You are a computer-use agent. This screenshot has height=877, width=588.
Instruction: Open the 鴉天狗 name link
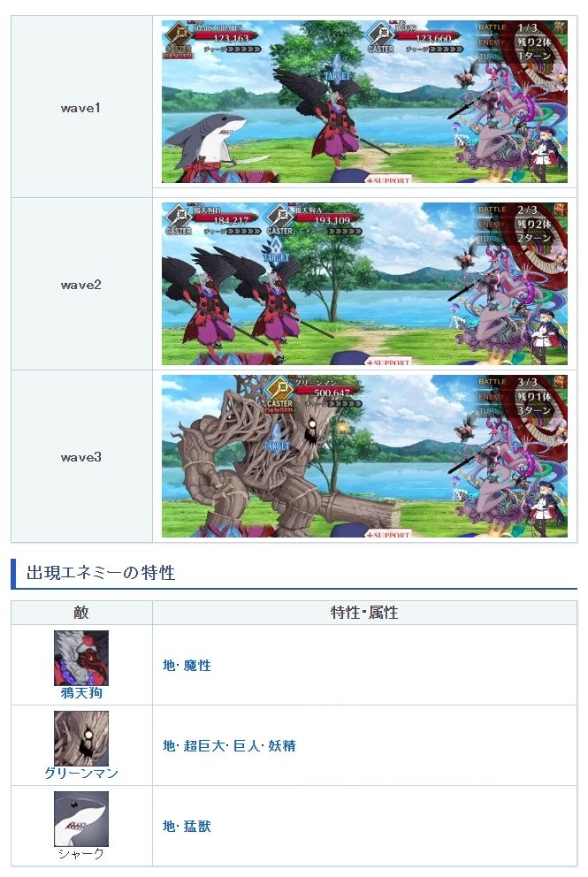(81, 693)
